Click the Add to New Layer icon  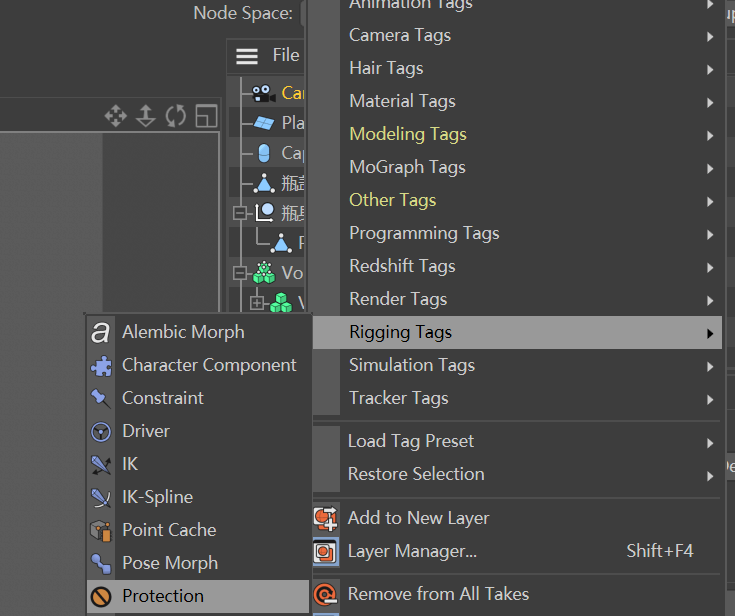326,518
